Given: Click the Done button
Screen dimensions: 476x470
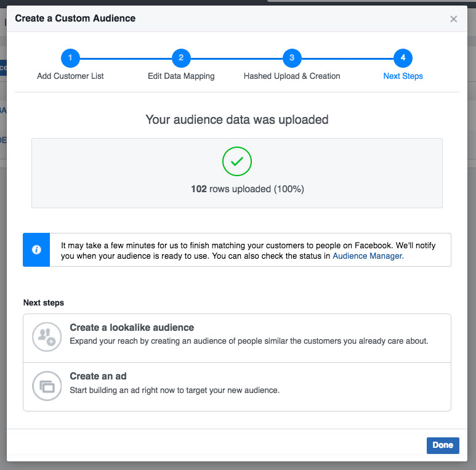Looking at the screenshot, I should (x=443, y=445).
